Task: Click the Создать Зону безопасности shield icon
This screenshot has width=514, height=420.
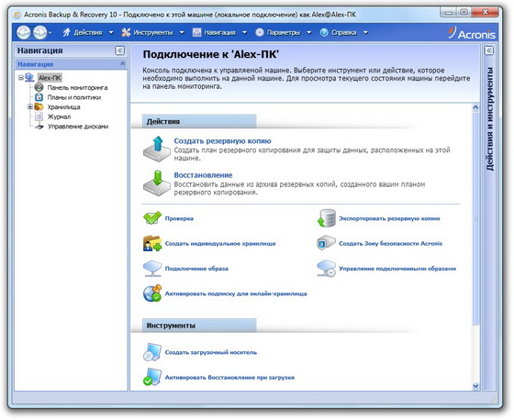Action: pyautogui.click(x=327, y=243)
